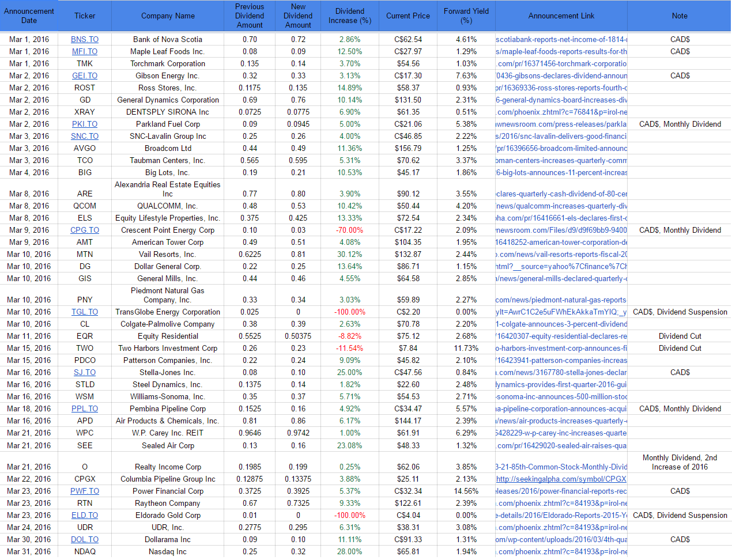
Task: Click the Sealed Air Corp company cell
Action: tap(168, 445)
